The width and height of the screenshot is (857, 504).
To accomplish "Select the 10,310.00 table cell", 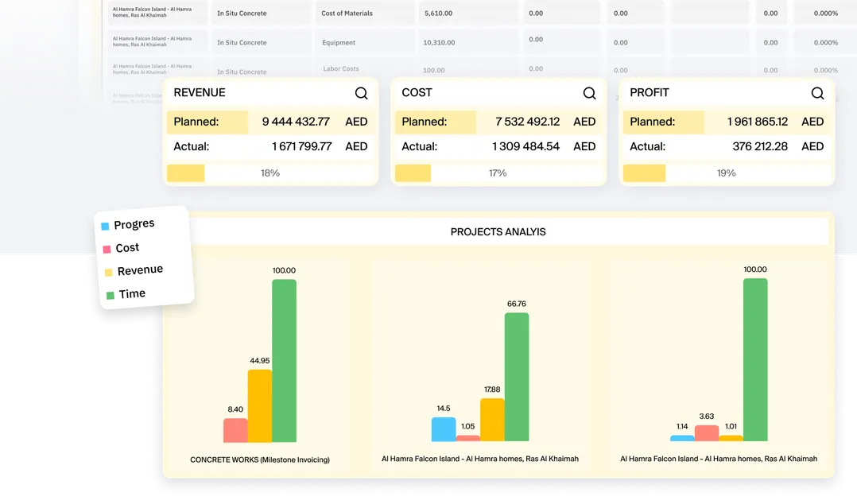I will [x=467, y=42].
